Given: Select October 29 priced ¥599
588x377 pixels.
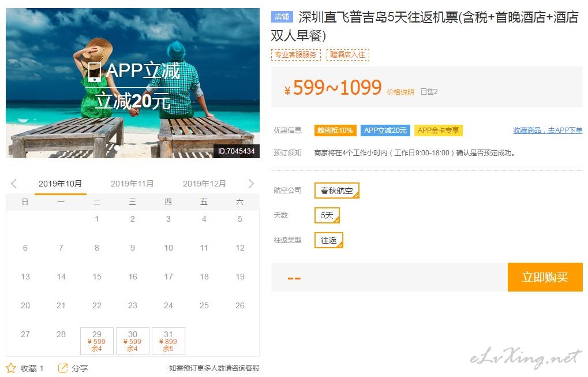Looking at the screenshot, I should (x=97, y=341).
